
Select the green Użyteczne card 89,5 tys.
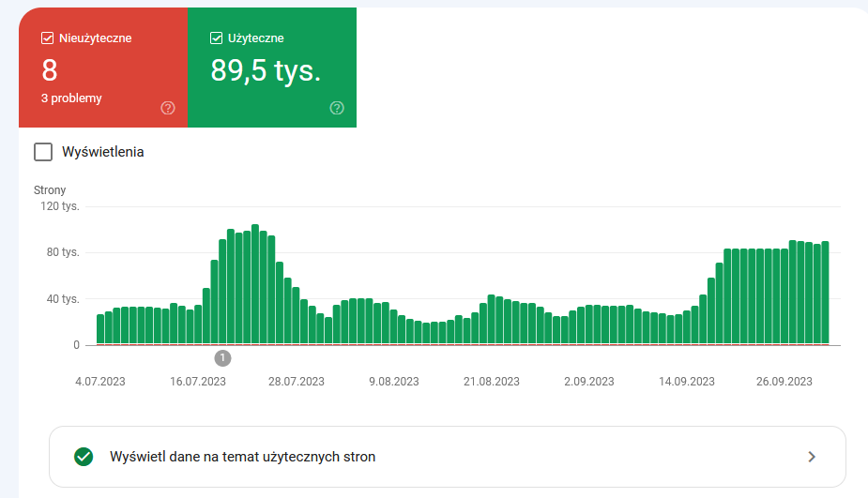[x=272, y=68]
